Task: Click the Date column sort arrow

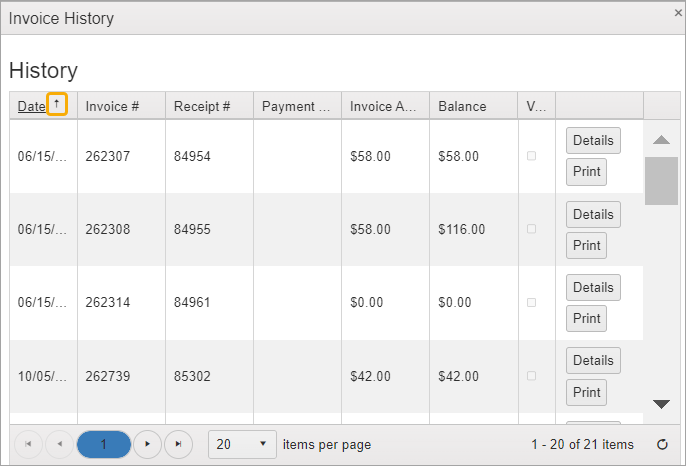Action: click(57, 105)
